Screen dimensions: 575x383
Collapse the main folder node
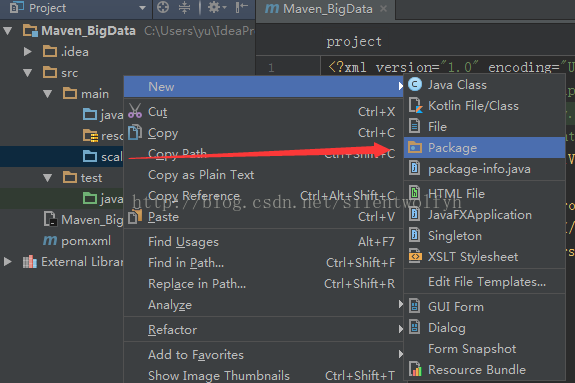[x=47, y=94]
